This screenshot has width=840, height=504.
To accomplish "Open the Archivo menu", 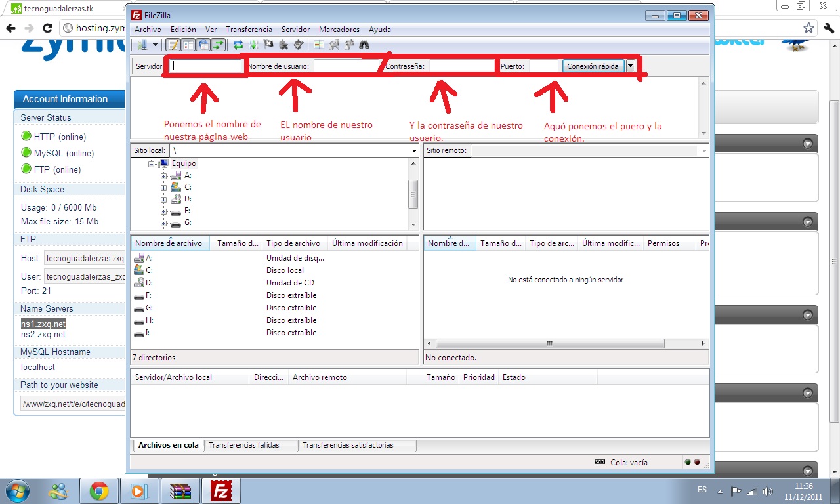I will click(x=148, y=30).
